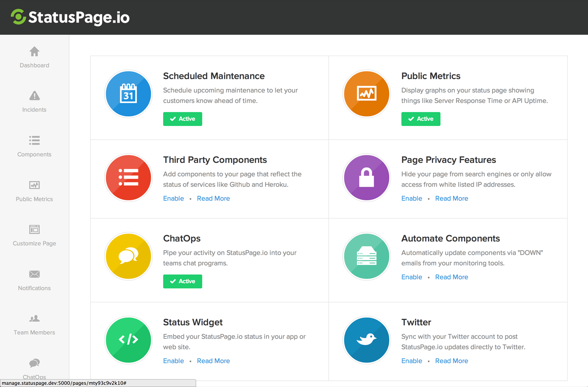Toggle the Active button under ChatOps
The image size is (588, 387).
(182, 281)
